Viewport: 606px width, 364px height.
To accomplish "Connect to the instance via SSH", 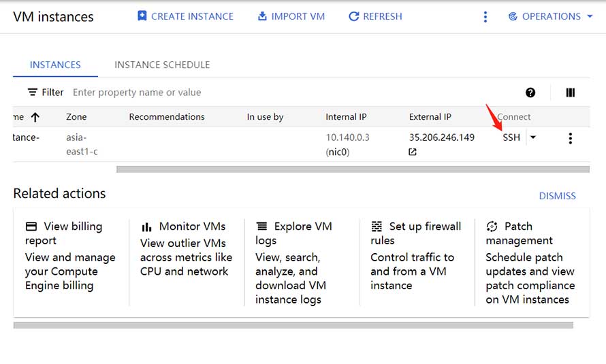I will [511, 137].
